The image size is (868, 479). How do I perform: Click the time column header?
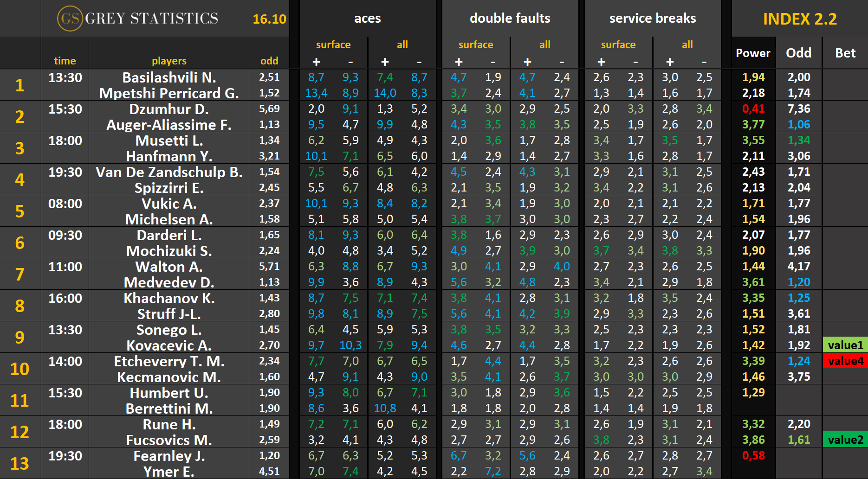click(65, 61)
